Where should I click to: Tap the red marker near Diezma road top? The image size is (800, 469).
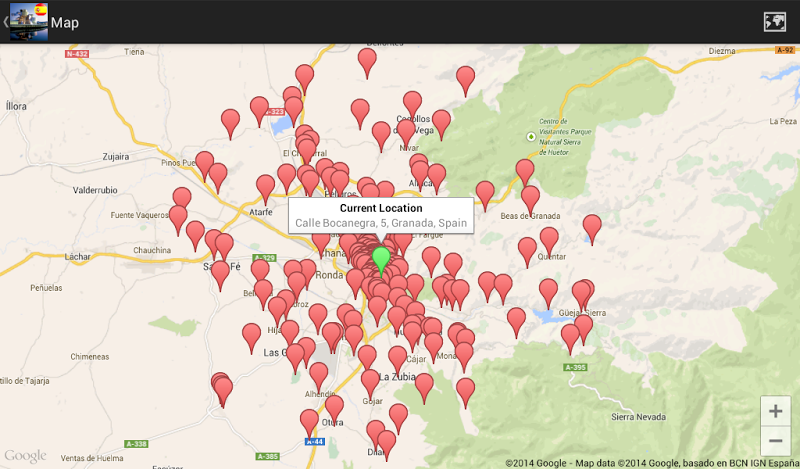point(465,81)
